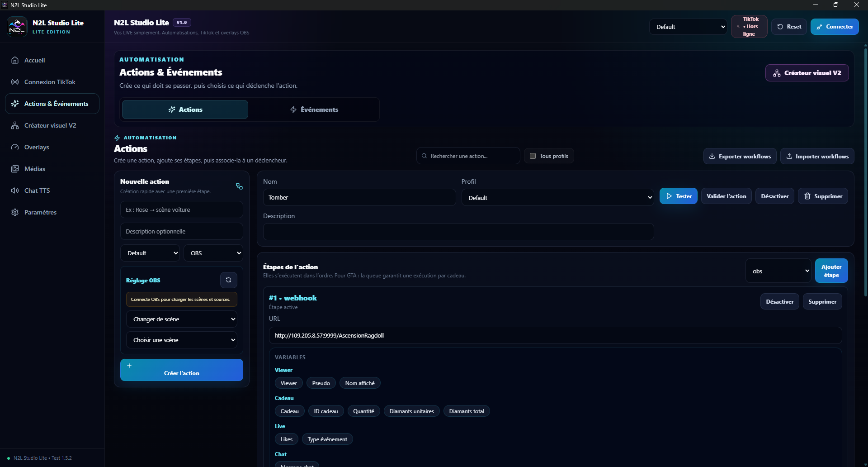Click the plus icon on Créer l'action

129,366
